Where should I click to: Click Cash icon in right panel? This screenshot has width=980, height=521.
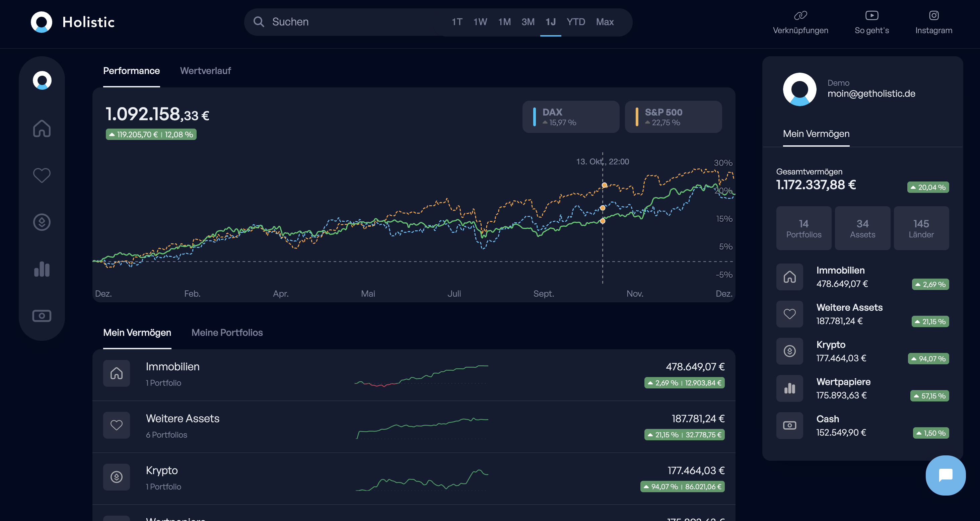coord(789,426)
